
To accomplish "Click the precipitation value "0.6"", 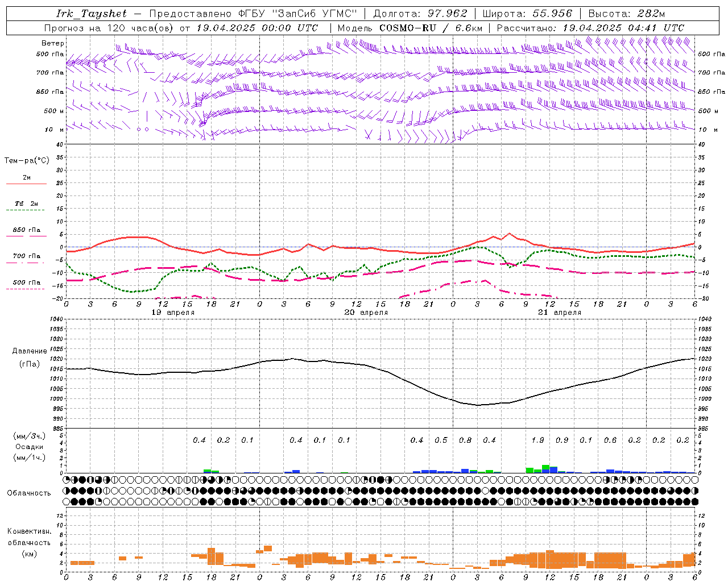I will pyautogui.click(x=610, y=440).
